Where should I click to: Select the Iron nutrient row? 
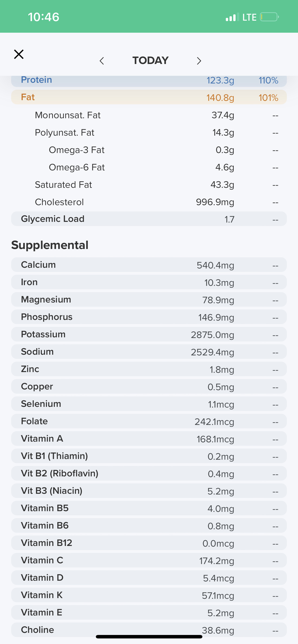(149, 282)
